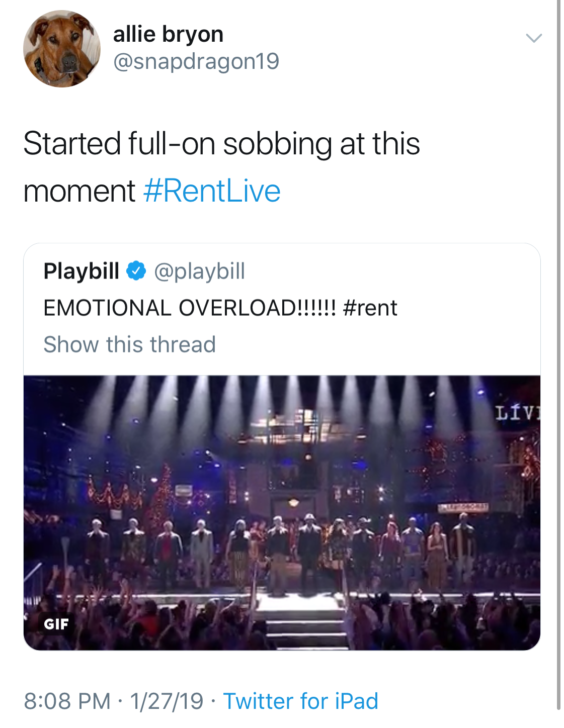Open the @playbill handle
Screen dimensions: 564x728
(x=199, y=271)
